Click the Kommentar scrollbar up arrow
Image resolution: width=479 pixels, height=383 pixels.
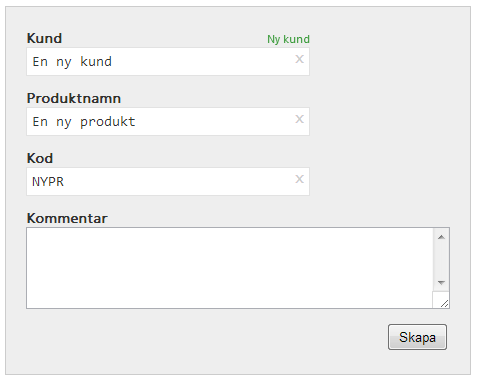(441, 237)
